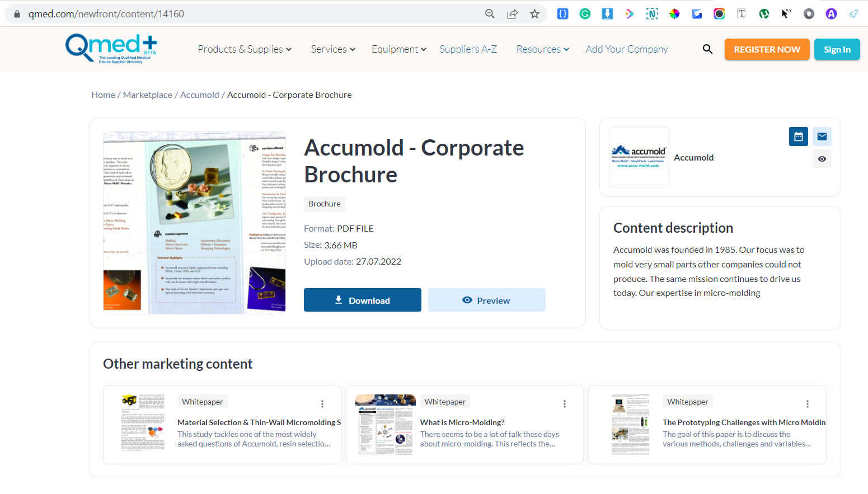Go to Home breadcrumb
The height and width of the screenshot is (494, 868).
(103, 95)
